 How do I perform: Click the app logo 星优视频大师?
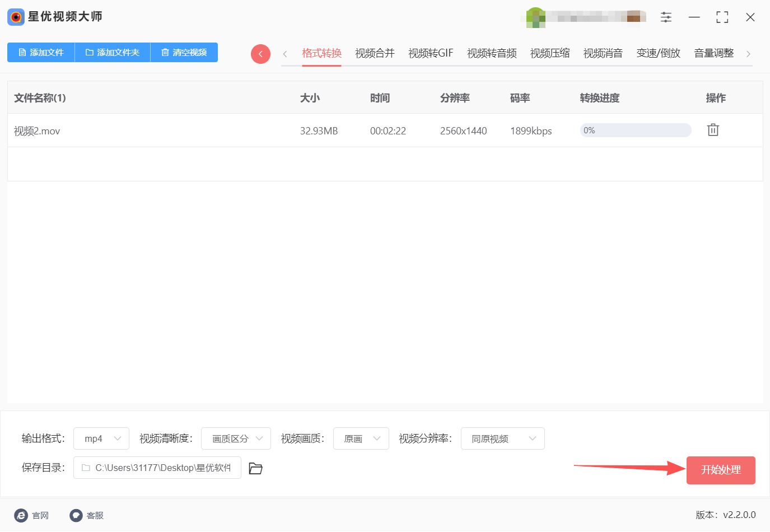tap(16, 17)
